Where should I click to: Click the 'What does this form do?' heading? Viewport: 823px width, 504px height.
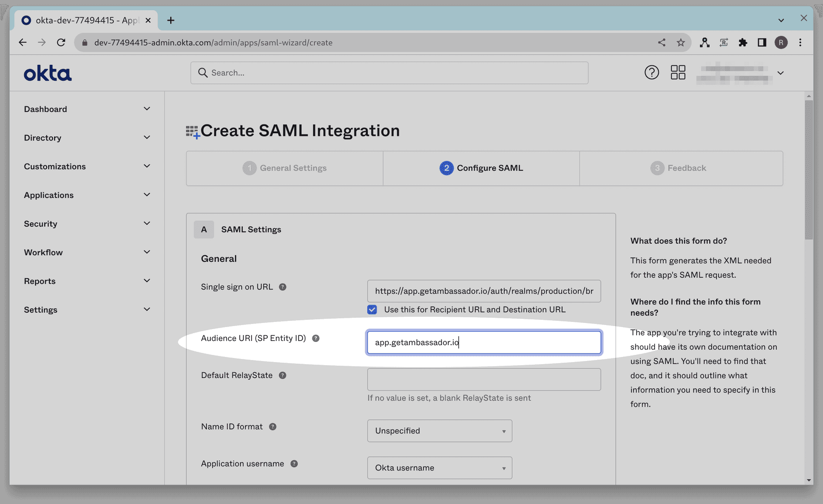678,241
